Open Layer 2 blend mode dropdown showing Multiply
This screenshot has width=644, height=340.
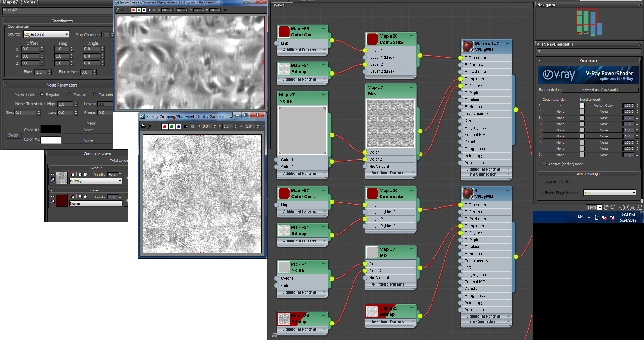point(95,181)
